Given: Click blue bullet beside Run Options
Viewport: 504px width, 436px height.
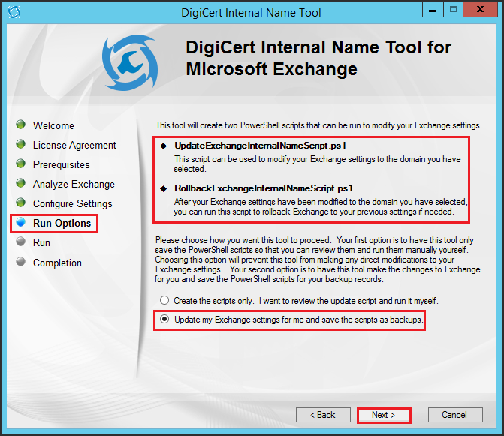Looking at the screenshot, I should (20, 223).
